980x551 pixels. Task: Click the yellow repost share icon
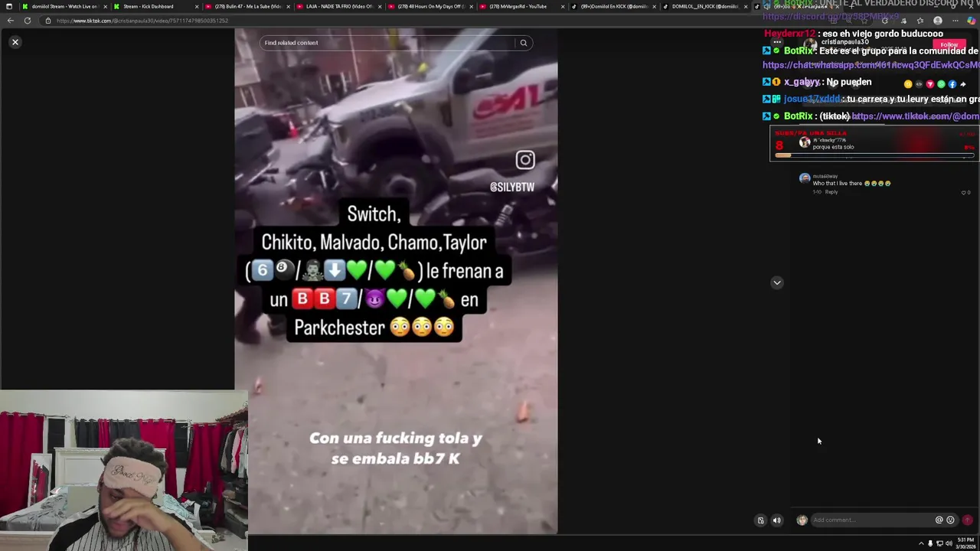(x=908, y=84)
